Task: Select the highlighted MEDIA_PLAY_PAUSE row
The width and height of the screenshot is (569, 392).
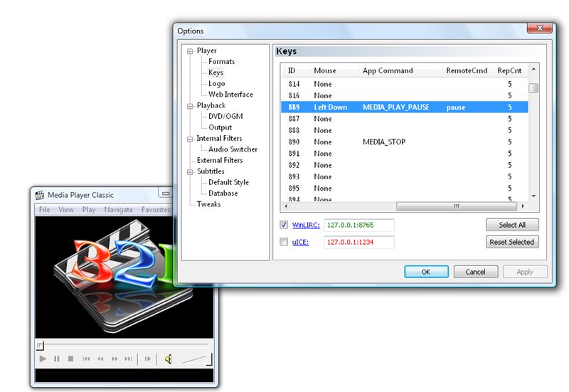Action: click(x=405, y=107)
